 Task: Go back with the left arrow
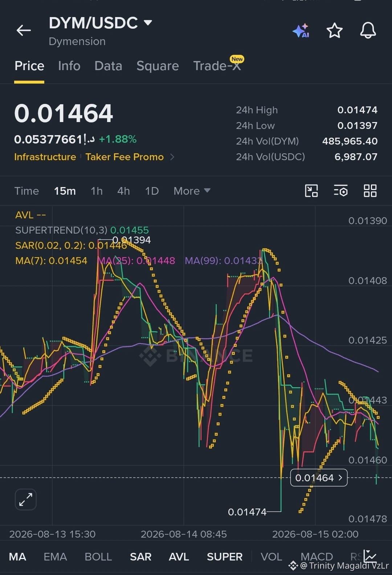(24, 30)
